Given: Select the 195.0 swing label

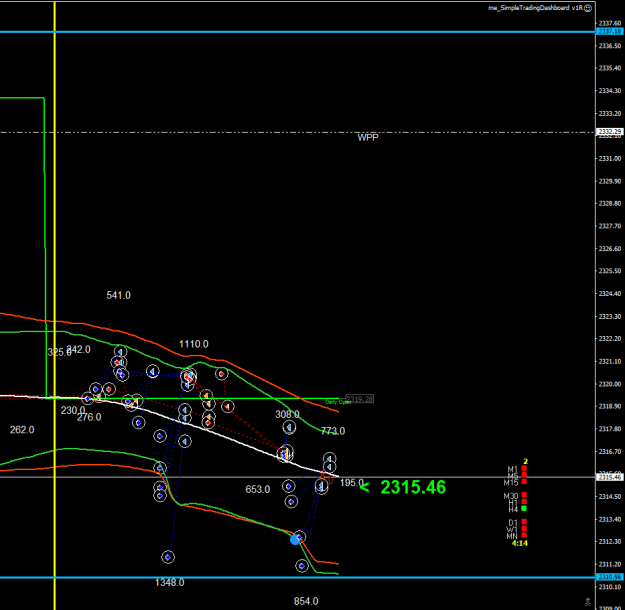Looking at the screenshot, I should (x=352, y=483).
